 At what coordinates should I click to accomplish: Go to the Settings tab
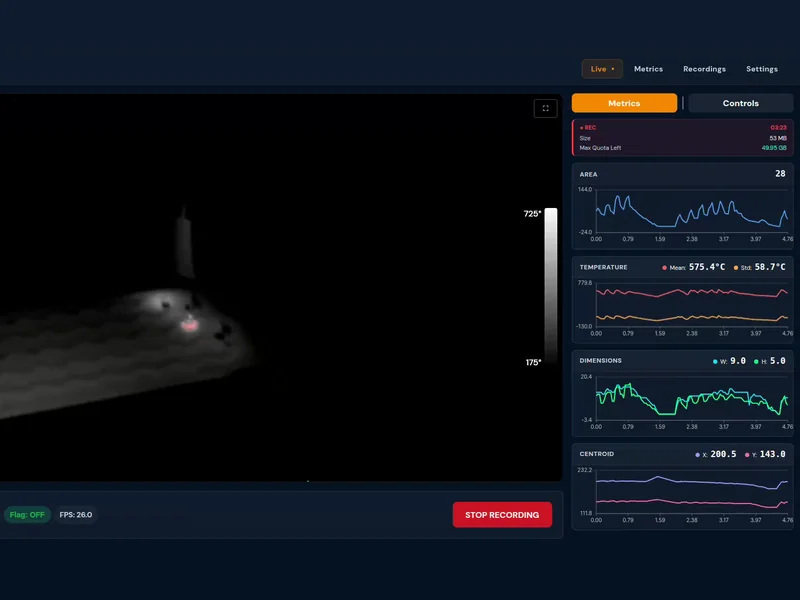click(762, 69)
